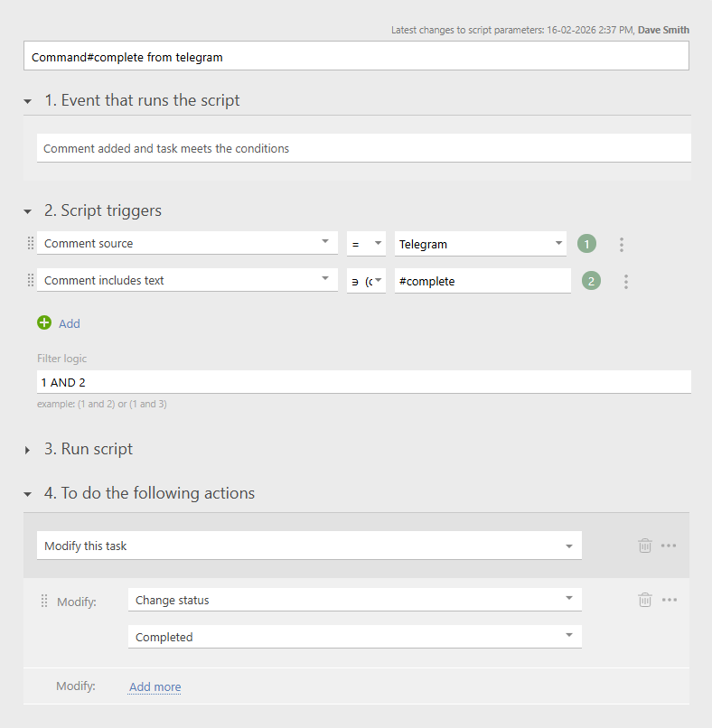The image size is (712, 728).
Task: Collapse the Script triggers section
Action: coord(28,211)
